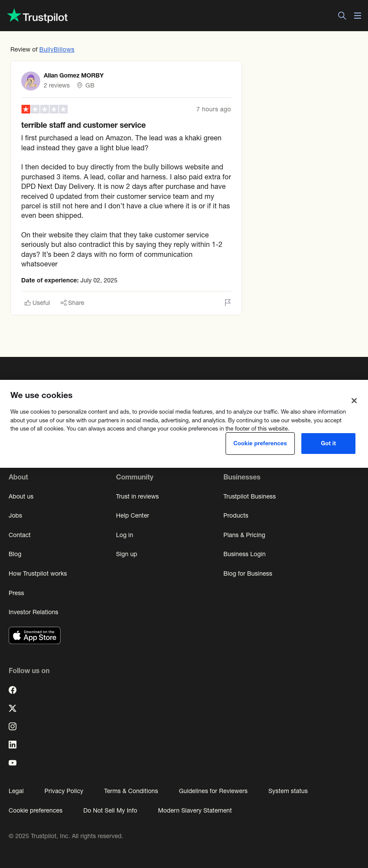368x868 pixels.
Task: Open About us footer link
Action: [21, 496]
